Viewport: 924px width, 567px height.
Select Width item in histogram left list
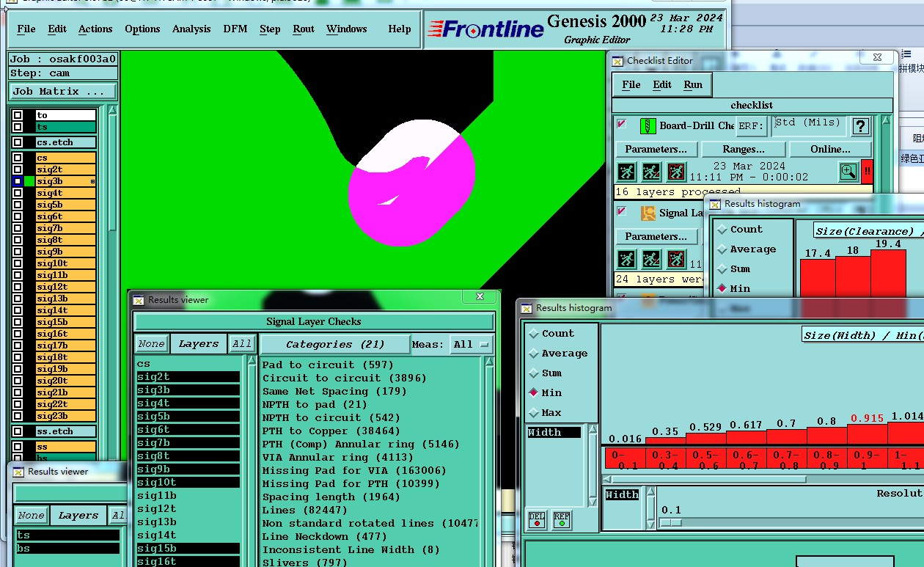pyautogui.click(x=554, y=432)
